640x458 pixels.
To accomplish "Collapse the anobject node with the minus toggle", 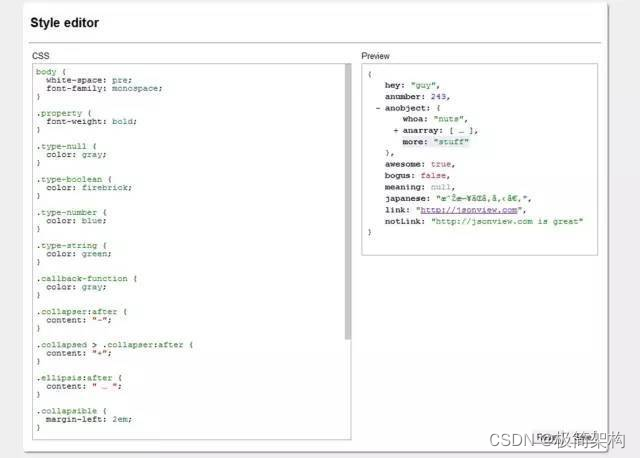I will (378, 108).
